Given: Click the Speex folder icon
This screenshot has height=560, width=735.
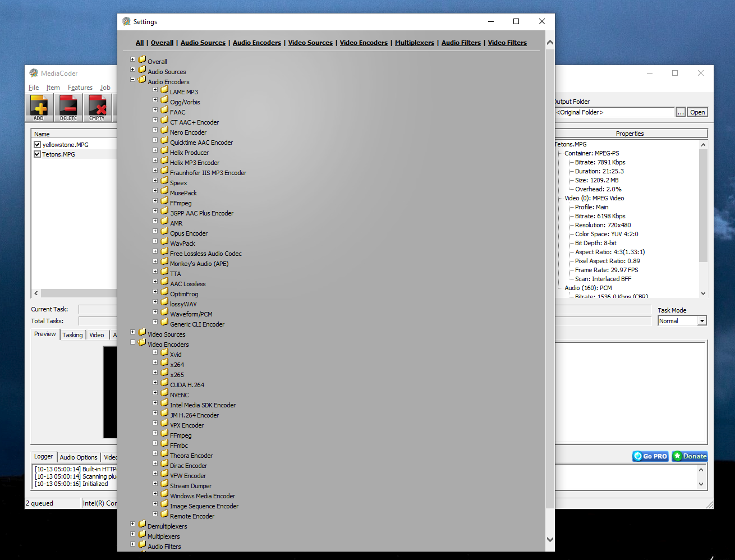Looking at the screenshot, I should 164,181.
